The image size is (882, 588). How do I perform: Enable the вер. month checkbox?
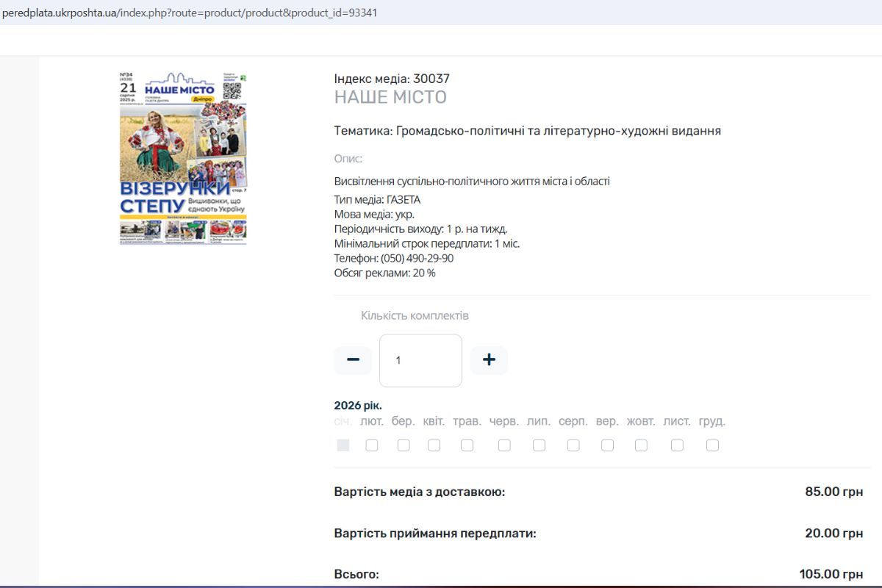pos(606,445)
